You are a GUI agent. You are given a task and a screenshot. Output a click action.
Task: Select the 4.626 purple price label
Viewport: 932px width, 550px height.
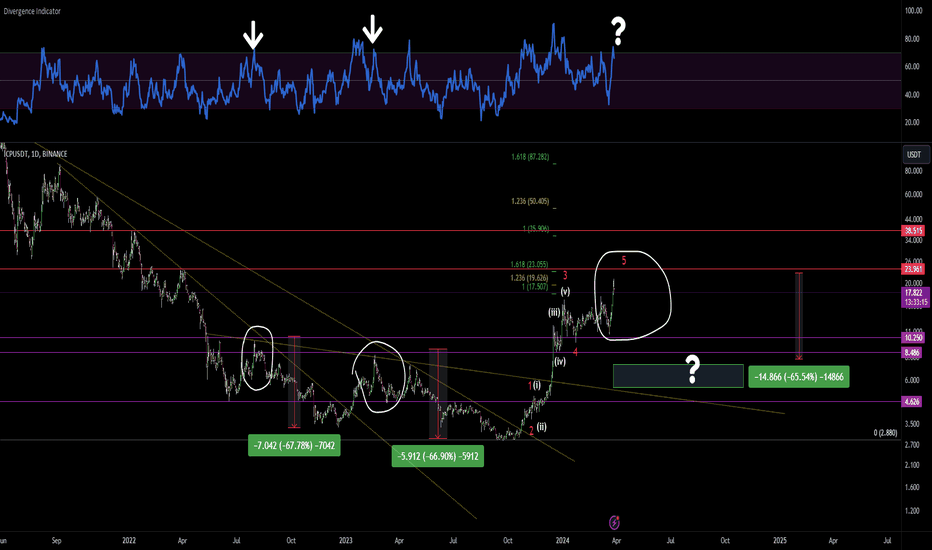(911, 402)
